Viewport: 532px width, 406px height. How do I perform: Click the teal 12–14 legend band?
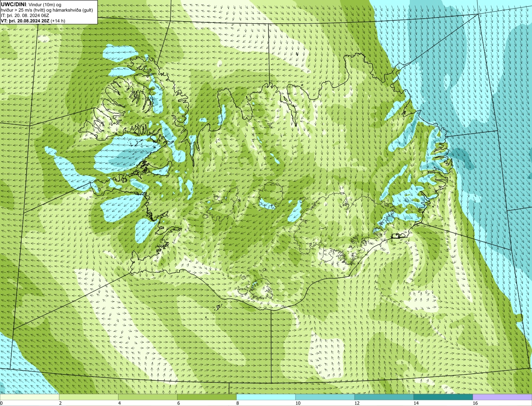(x=384, y=397)
